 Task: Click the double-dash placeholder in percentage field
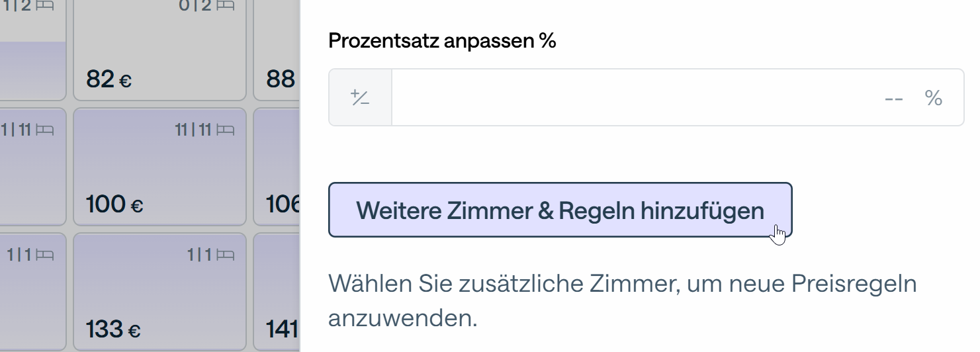point(894,99)
